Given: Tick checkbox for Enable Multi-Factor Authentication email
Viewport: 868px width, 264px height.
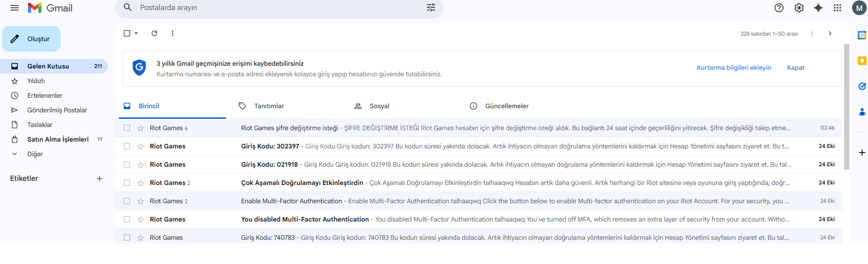Looking at the screenshot, I should [127, 201].
